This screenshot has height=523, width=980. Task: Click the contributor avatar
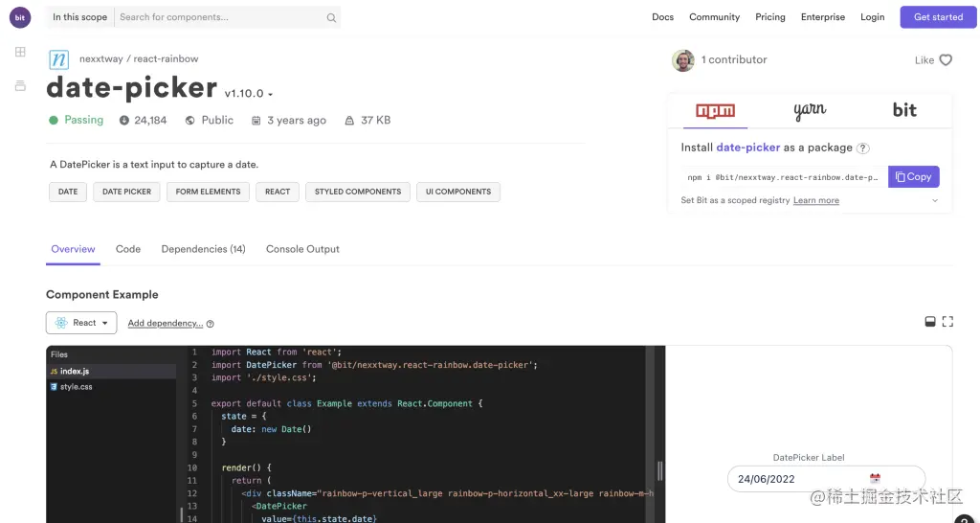coord(682,60)
